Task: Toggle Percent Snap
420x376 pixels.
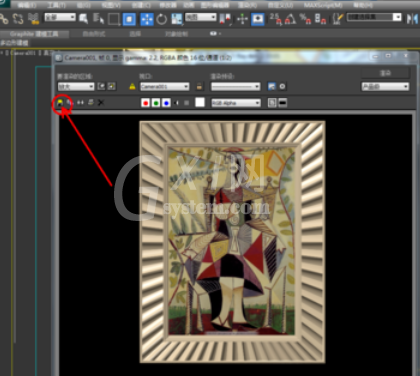Action: tap(305, 19)
